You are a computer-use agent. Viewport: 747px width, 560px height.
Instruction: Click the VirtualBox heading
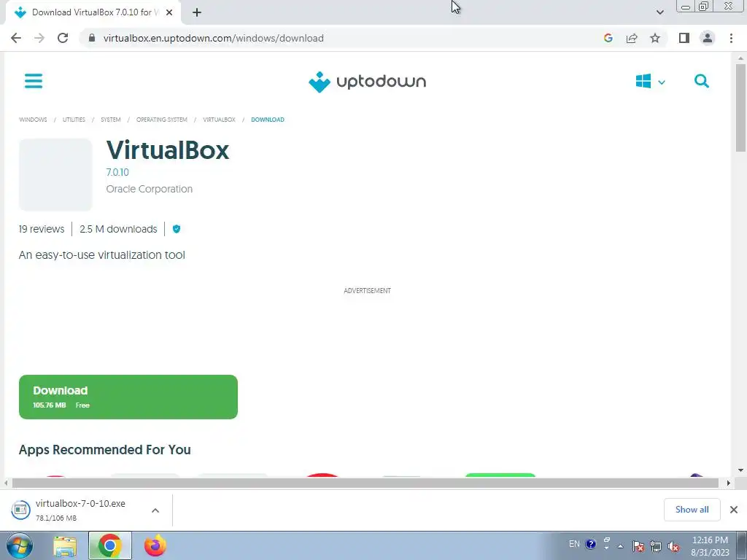pyautogui.click(x=168, y=150)
